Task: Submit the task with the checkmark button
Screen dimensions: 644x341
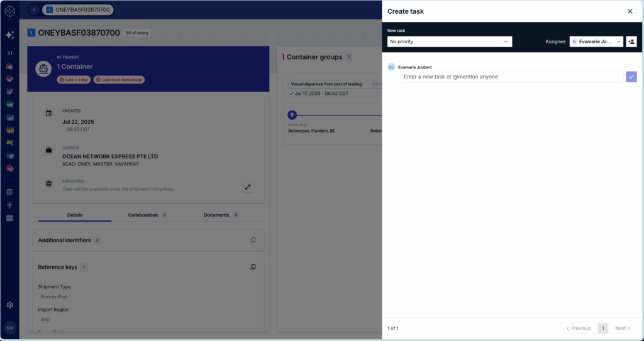Action: click(631, 77)
